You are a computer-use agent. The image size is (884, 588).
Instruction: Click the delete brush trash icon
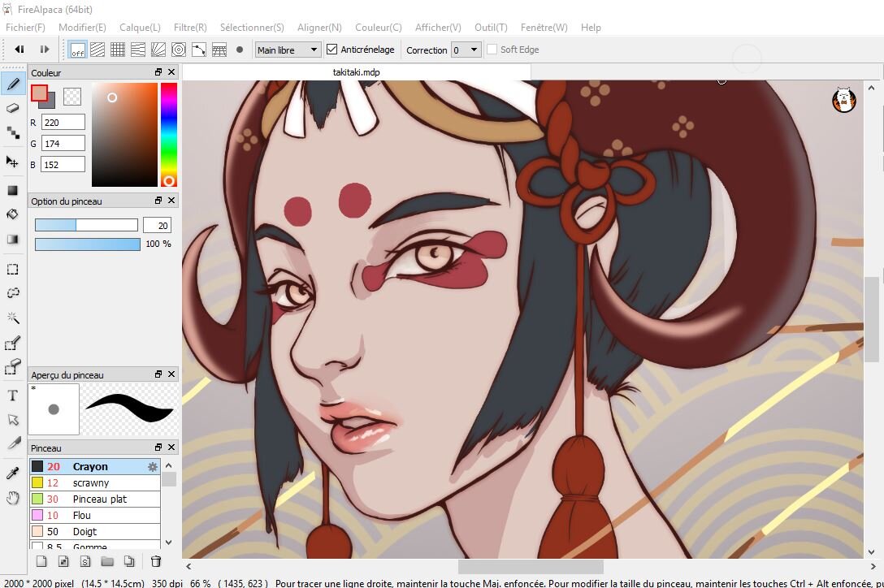tap(156, 561)
